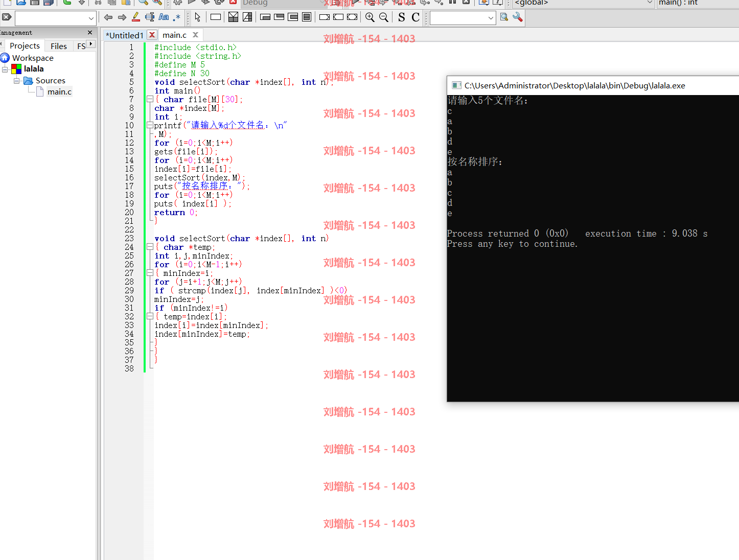Click the S toolbar icon
This screenshot has height=560, width=739.
point(402,17)
